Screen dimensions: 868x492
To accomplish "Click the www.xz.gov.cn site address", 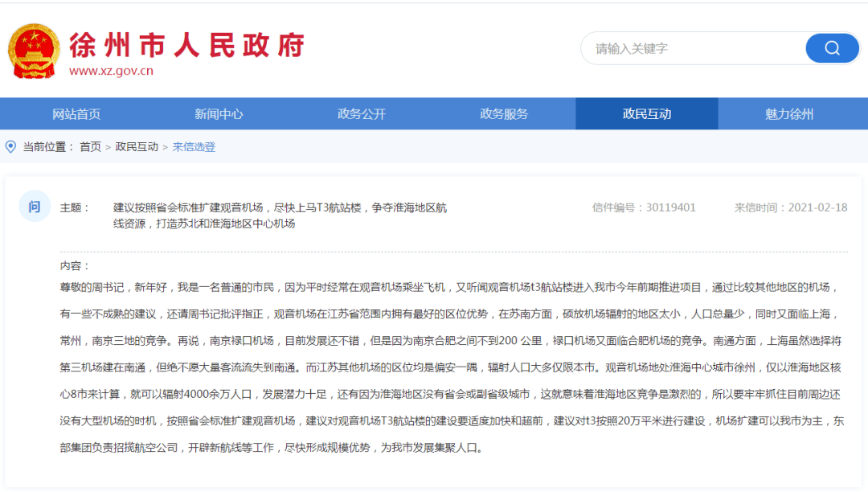I will pos(111,71).
